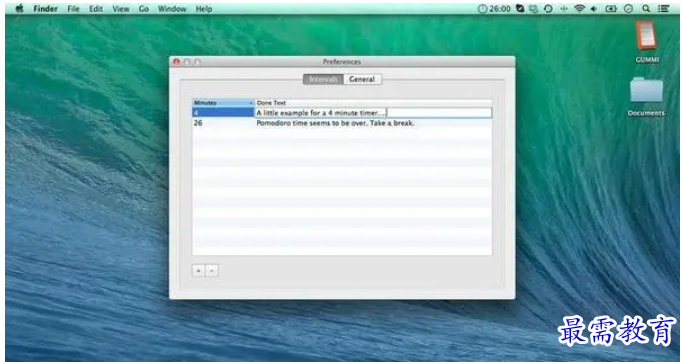This screenshot has height=362, width=682.
Task: Open the View menu
Action: click(x=121, y=8)
